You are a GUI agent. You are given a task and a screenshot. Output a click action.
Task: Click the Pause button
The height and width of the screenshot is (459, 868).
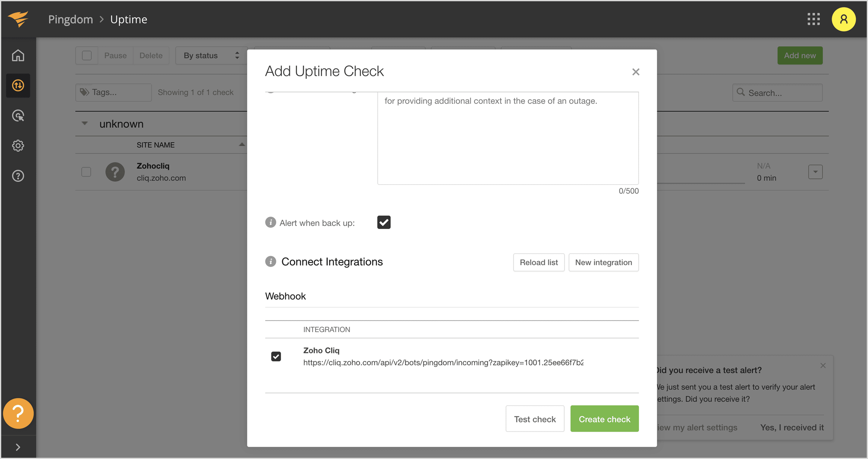(x=115, y=56)
